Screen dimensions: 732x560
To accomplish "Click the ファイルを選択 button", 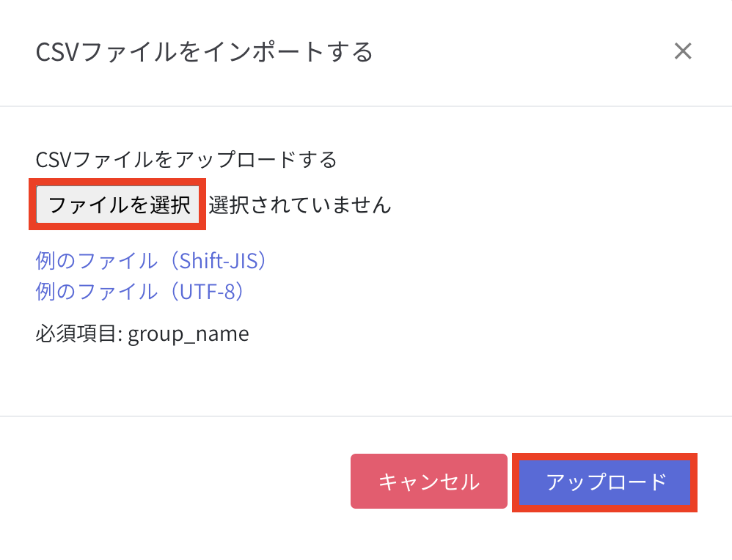I will (x=119, y=205).
